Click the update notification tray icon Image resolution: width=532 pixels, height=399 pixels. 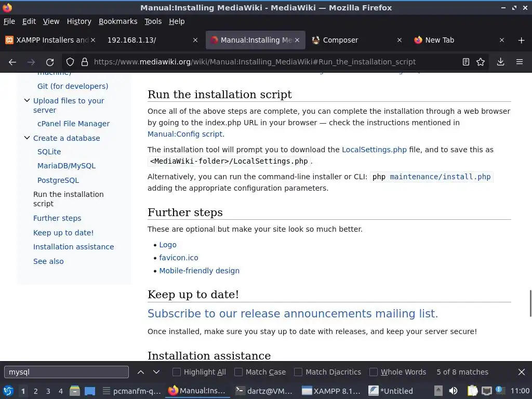pyautogui.click(x=500, y=390)
